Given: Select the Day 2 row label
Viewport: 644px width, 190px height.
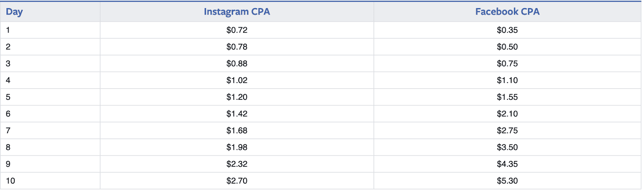Looking at the screenshot, I should 8,47.
